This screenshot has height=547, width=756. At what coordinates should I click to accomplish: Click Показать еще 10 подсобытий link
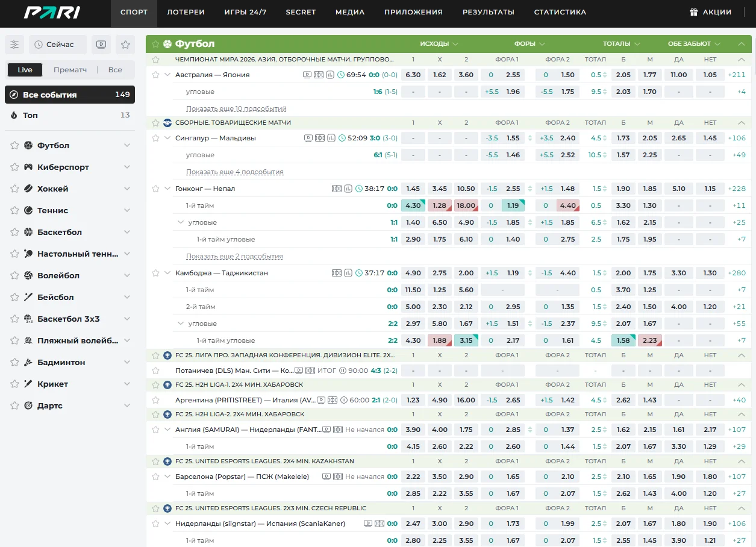(236, 109)
